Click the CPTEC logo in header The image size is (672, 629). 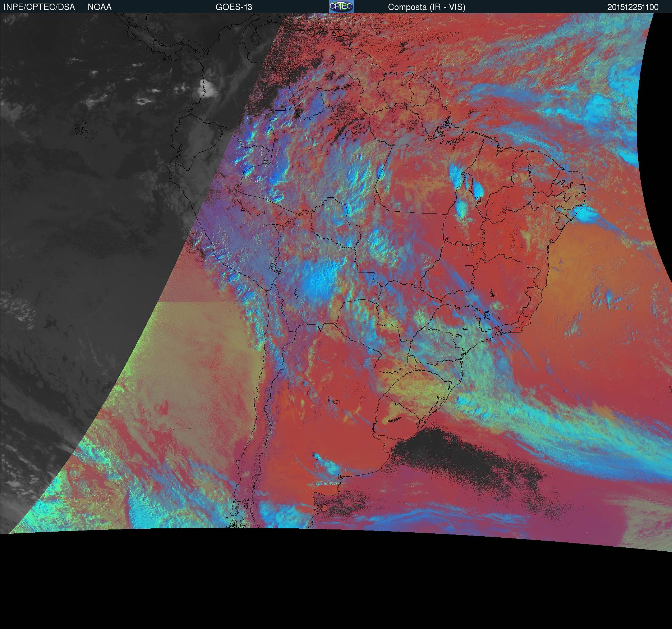pyautogui.click(x=341, y=6)
